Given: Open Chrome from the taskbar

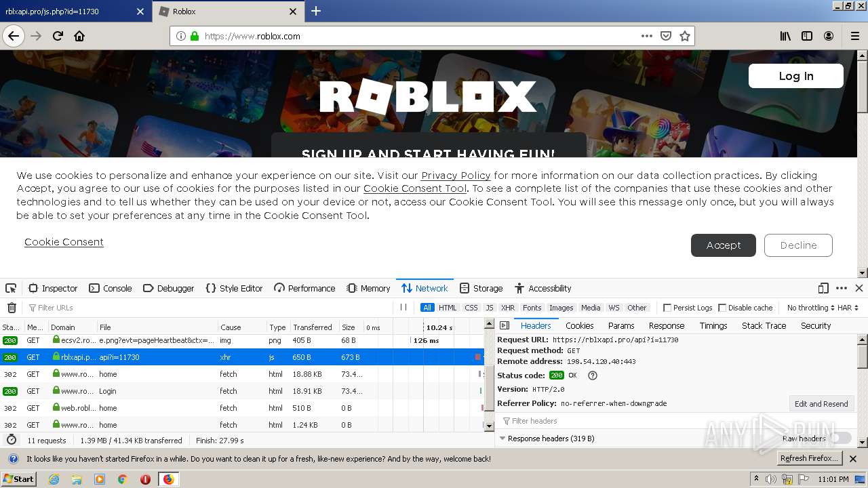Looking at the screenshot, I should click(123, 479).
